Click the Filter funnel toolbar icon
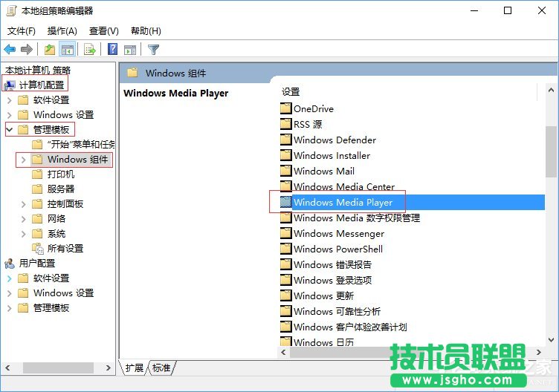The image size is (559, 392). tap(153, 50)
